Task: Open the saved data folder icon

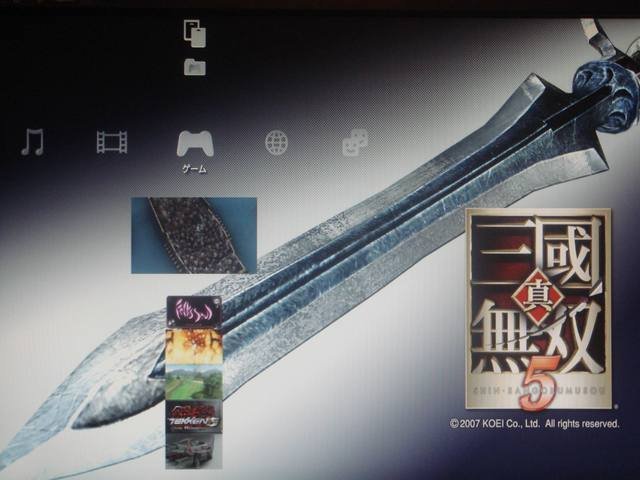Action: [x=195, y=67]
